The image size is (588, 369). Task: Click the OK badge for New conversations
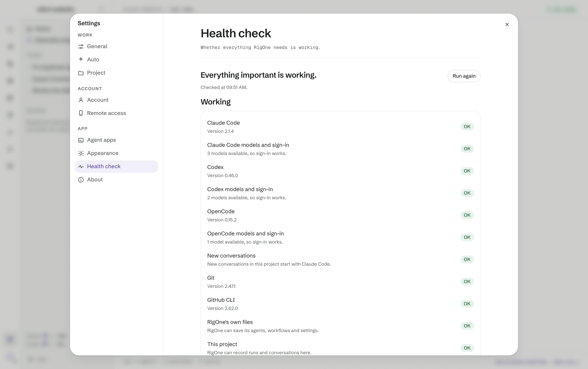click(x=467, y=259)
